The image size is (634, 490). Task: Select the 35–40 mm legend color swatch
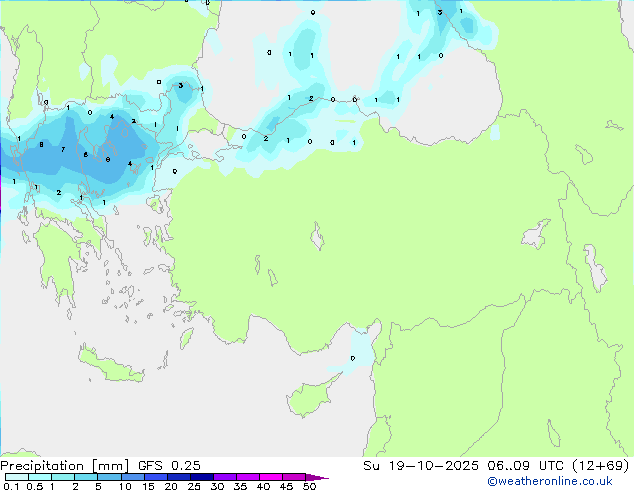[x=248, y=477]
